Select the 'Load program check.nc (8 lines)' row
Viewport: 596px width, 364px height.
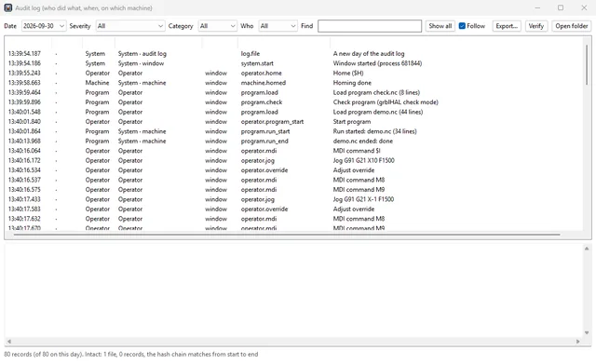coord(293,92)
